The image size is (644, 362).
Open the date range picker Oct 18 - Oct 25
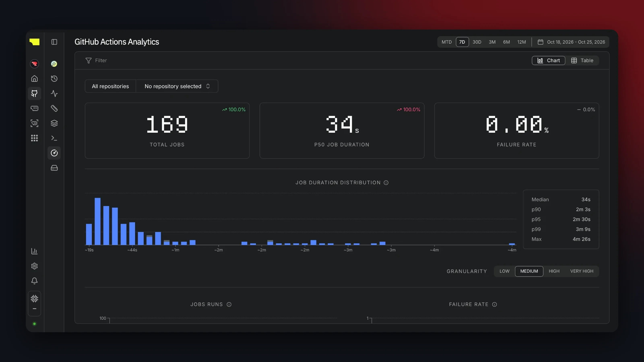point(571,42)
